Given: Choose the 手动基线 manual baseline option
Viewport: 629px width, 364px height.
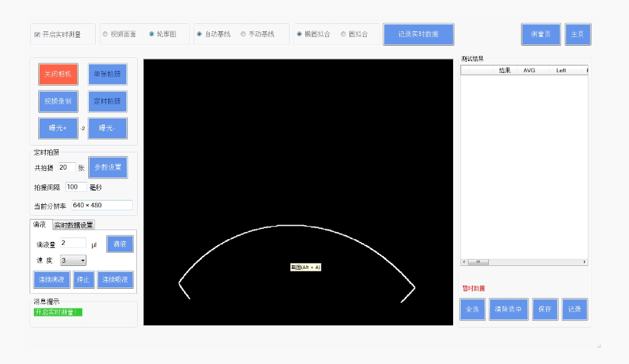Looking at the screenshot, I should (x=243, y=35).
